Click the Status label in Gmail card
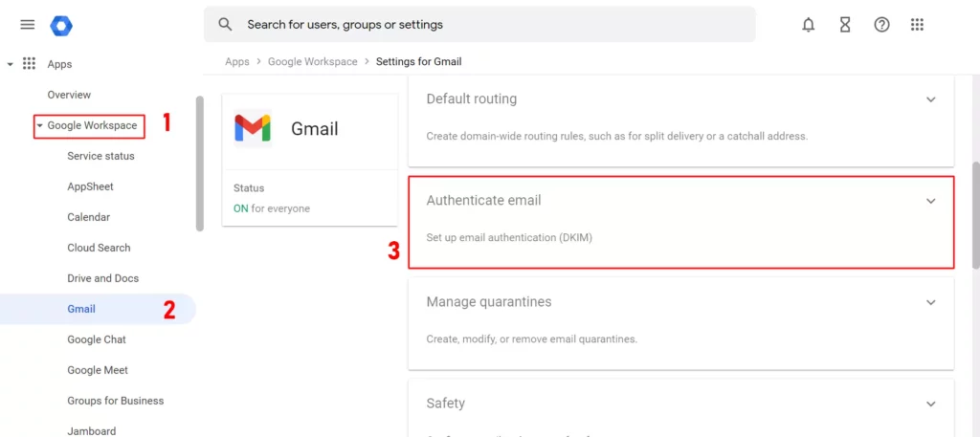Image resolution: width=980 pixels, height=437 pixels. (x=249, y=188)
